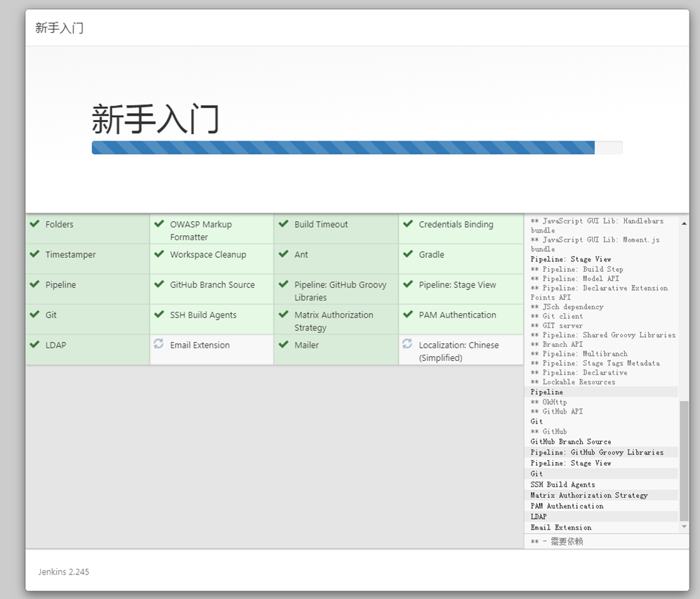Screen dimensions: 700x599
Task: Select the Timestamper plugin label
Action: click(70, 254)
